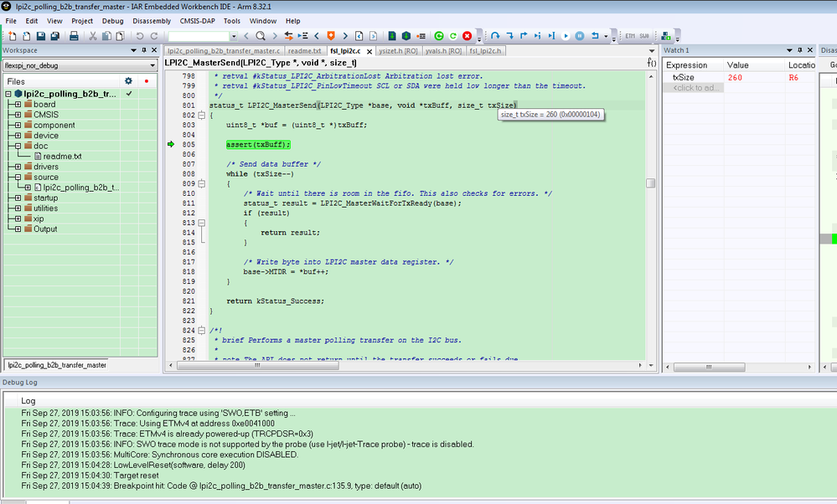Jump to the next bookmark
The image size is (837, 504).
coord(345,36)
